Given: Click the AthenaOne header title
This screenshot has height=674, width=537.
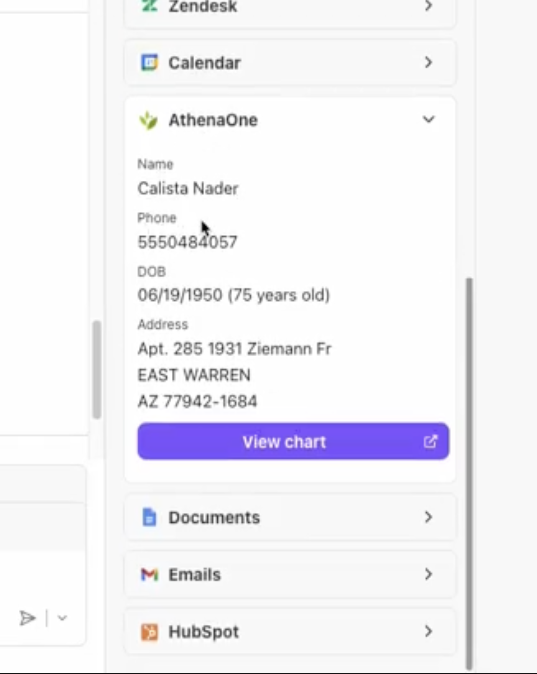Looking at the screenshot, I should pos(213,120).
